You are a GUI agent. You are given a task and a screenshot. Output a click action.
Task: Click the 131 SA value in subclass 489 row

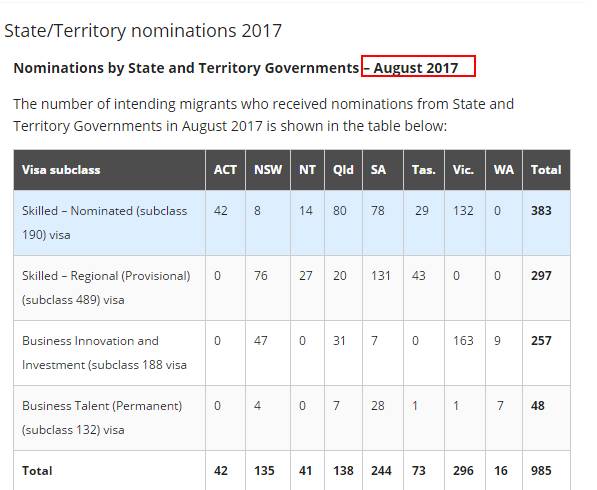381,276
